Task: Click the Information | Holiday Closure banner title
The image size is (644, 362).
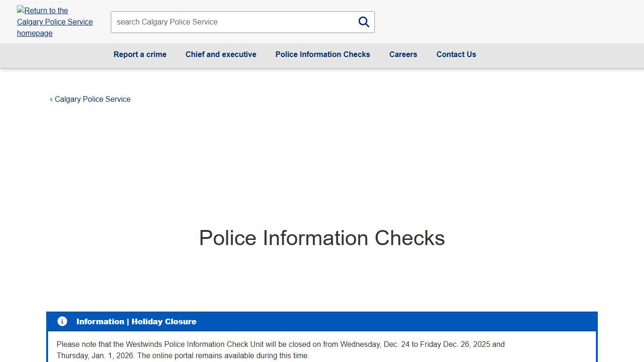Action: click(x=136, y=321)
